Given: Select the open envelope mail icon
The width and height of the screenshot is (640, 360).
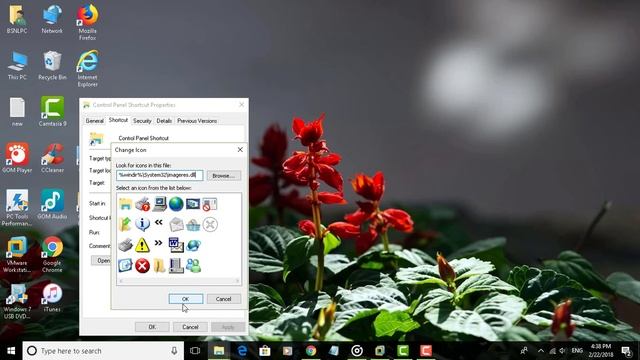Looking at the screenshot, I should pos(176,224).
